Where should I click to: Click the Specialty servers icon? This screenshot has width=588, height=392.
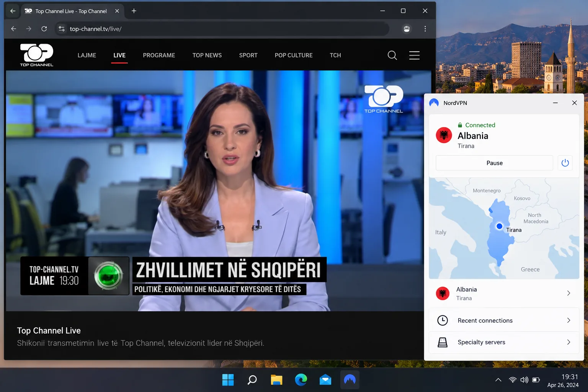(x=443, y=342)
